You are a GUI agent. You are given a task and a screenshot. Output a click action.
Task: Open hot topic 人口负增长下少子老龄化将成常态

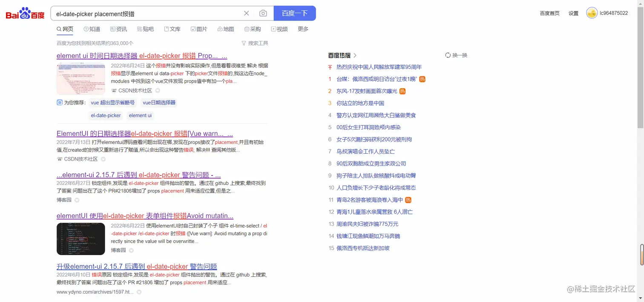click(376, 188)
